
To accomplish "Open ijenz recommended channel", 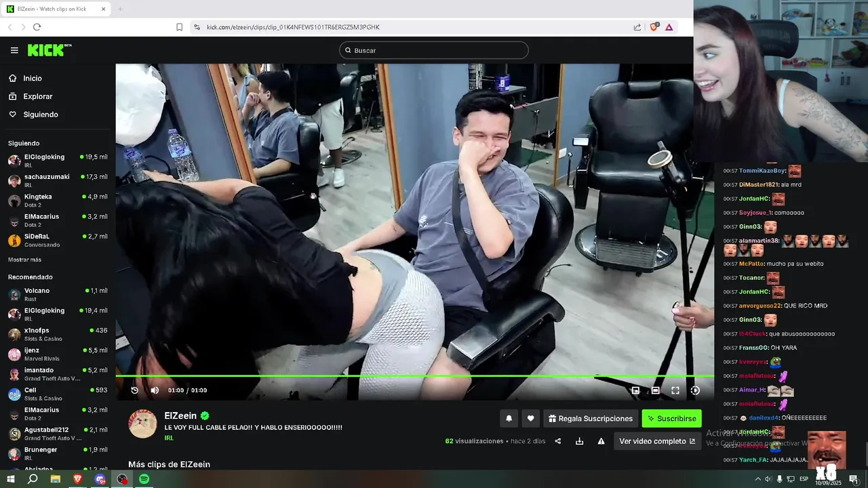I will pyautogui.click(x=58, y=354).
